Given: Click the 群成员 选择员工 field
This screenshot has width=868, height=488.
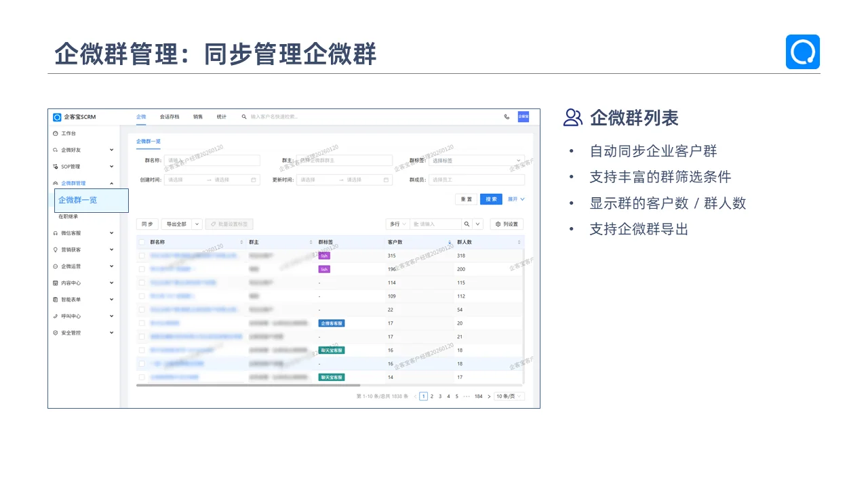Looking at the screenshot, I should [477, 180].
